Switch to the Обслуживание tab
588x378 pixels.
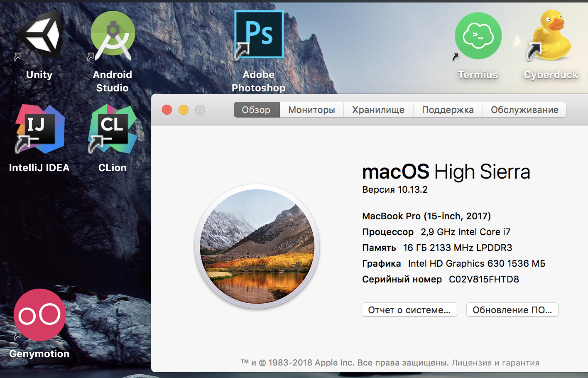pyautogui.click(x=524, y=110)
